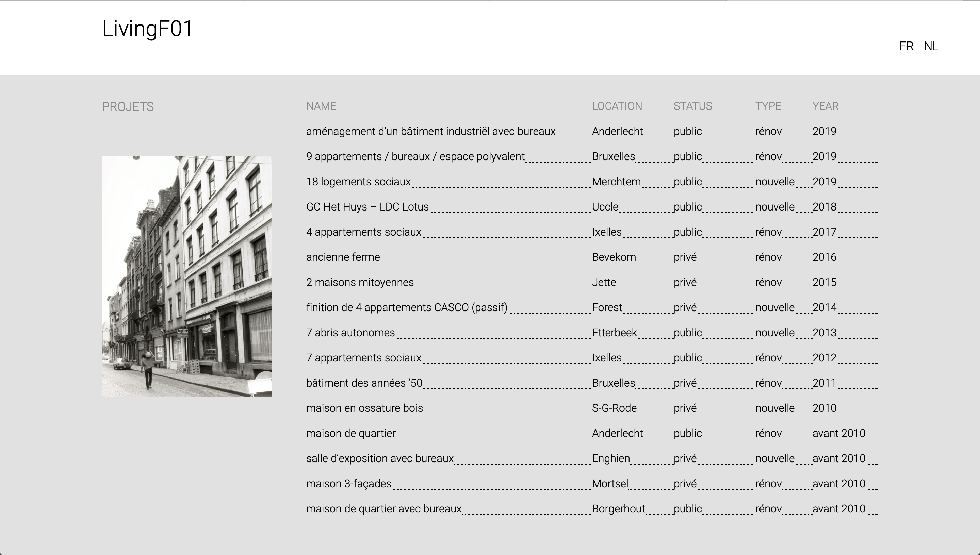Open the 18 logements sociaux project

coord(358,182)
